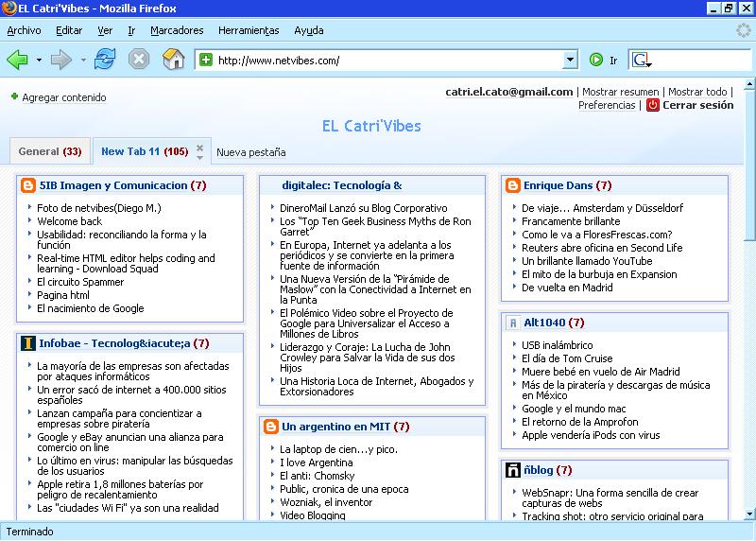Click the green plus Agregar contenido icon
This screenshot has height=541, width=756.
14,96
